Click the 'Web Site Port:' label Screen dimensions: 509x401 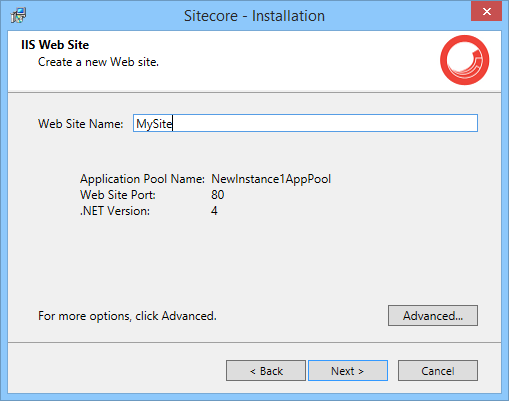118,195
